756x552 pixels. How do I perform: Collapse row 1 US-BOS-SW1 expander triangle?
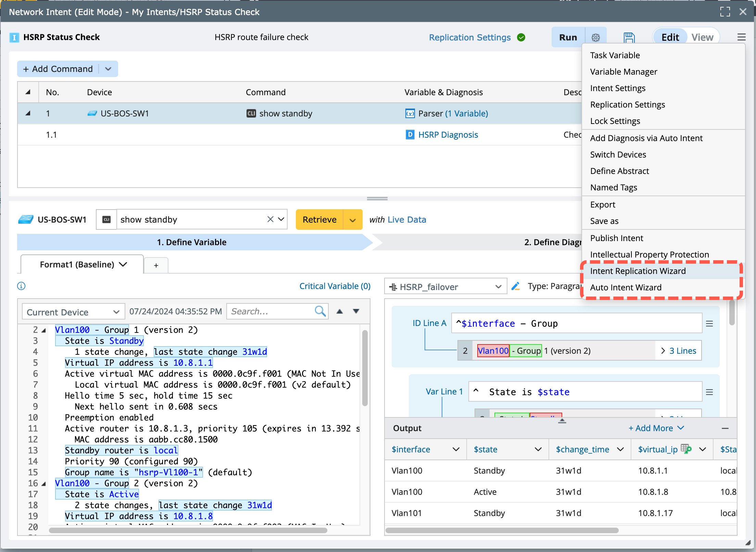coord(28,113)
